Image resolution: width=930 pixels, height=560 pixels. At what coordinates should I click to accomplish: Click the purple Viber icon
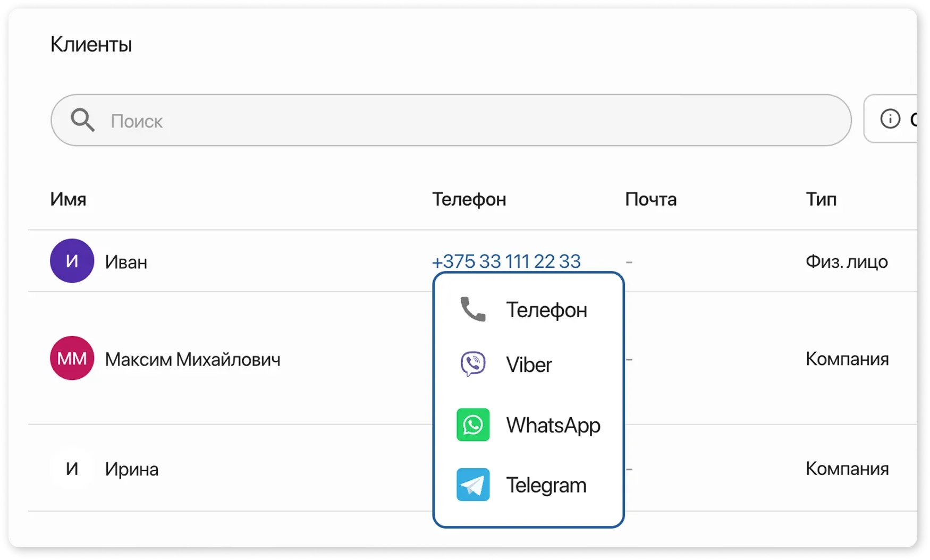point(472,364)
